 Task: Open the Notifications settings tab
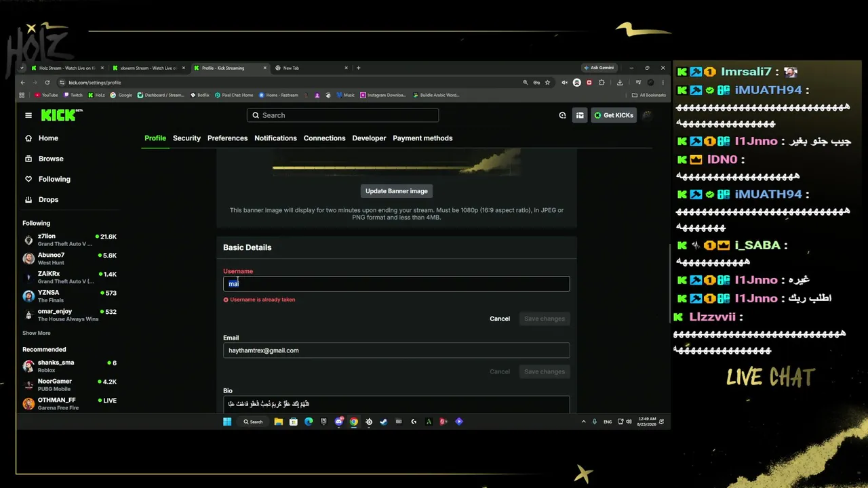point(275,138)
